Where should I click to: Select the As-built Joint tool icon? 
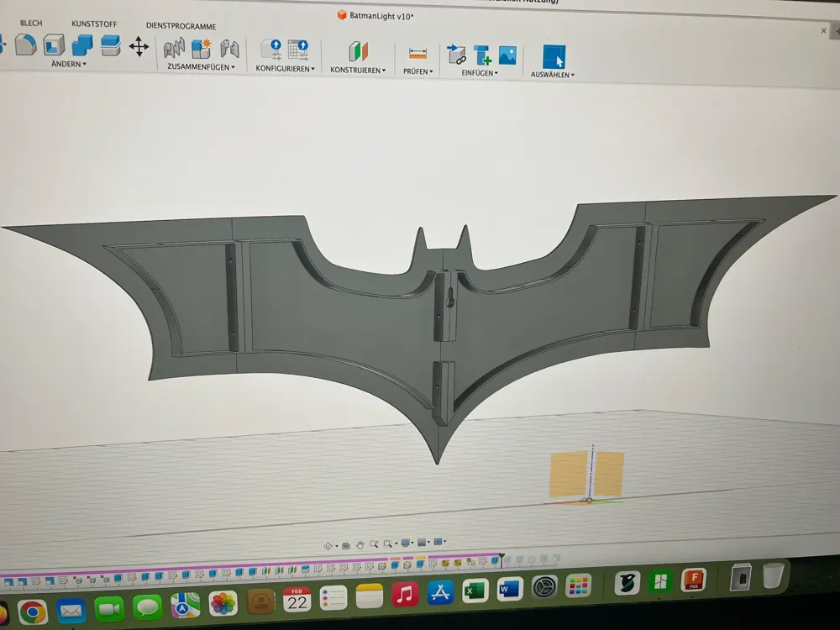point(229,49)
